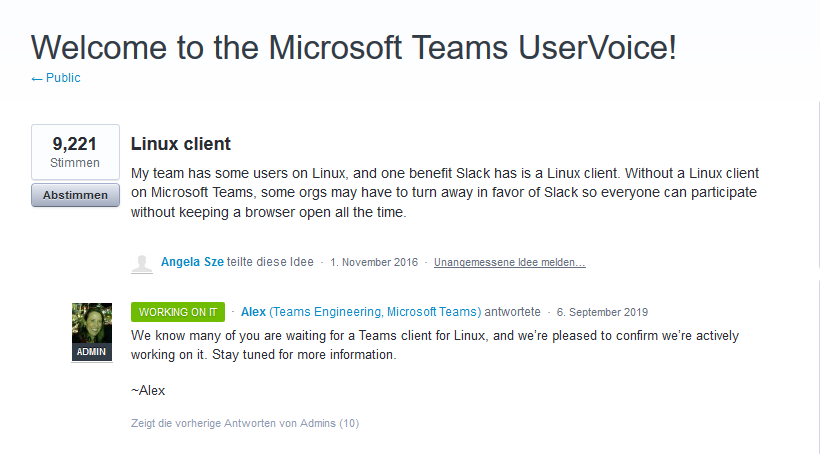Go back via the Public link

coord(56,78)
